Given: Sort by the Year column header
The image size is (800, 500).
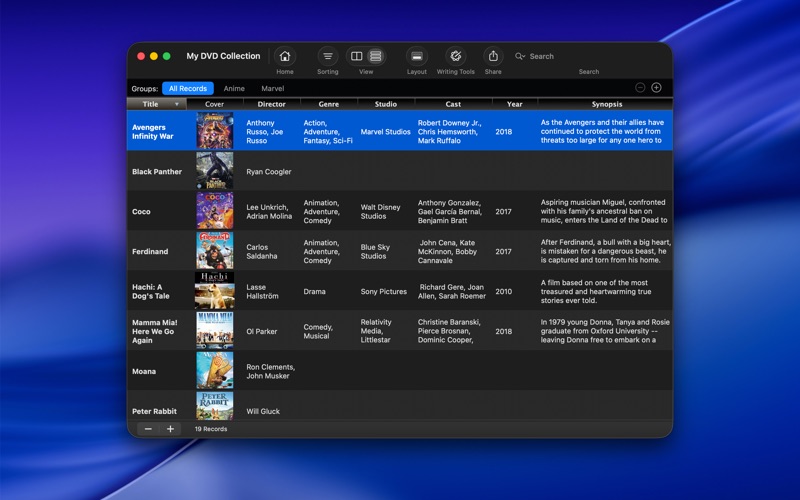Looking at the screenshot, I should [x=514, y=104].
